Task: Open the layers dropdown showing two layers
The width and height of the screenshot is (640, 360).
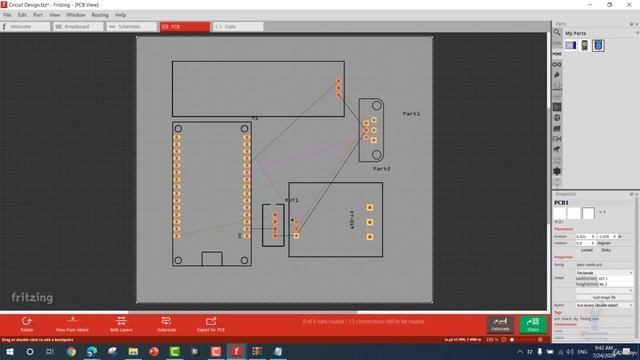Action: coord(604,305)
